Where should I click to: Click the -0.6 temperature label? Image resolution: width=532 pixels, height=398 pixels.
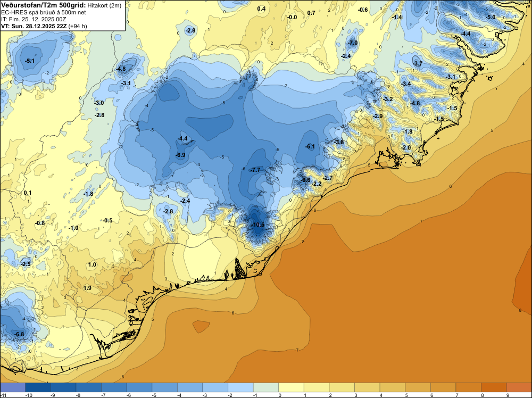[363, 10]
